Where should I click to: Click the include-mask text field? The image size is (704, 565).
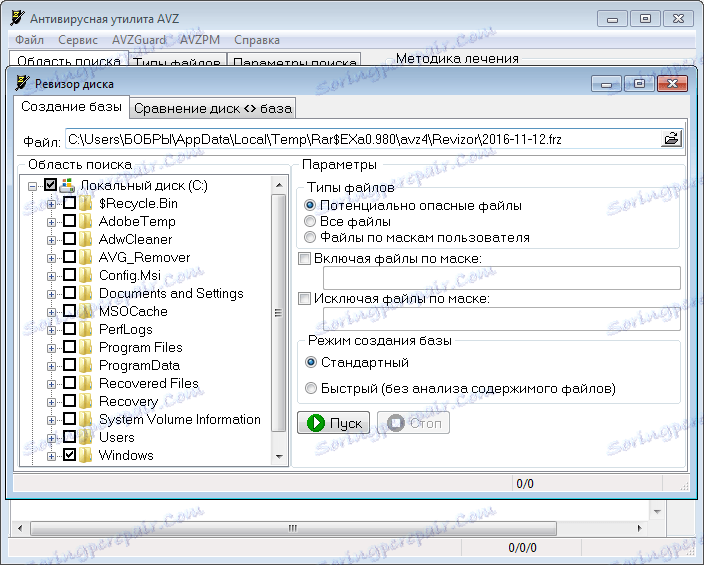(x=502, y=278)
